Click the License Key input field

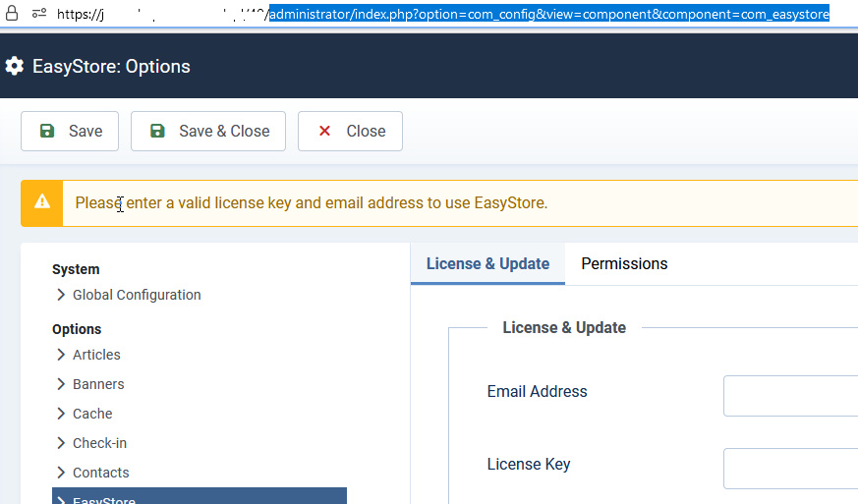[790, 469]
